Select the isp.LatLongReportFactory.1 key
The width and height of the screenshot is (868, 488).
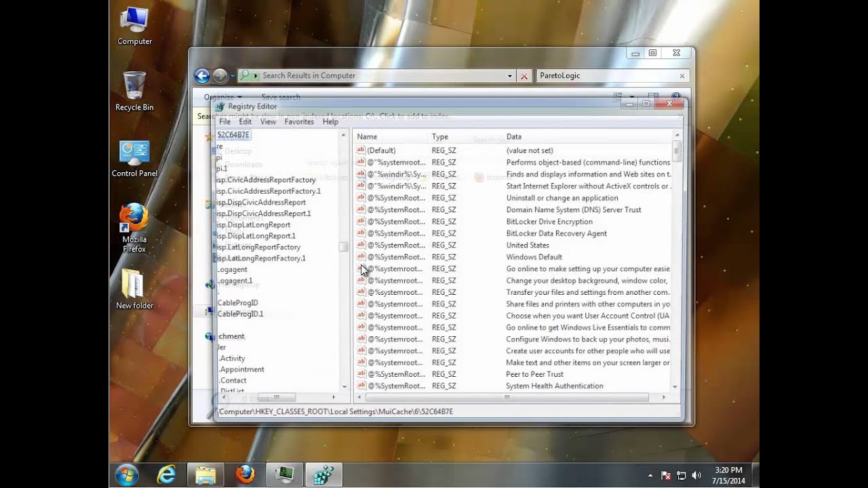[x=261, y=258]
